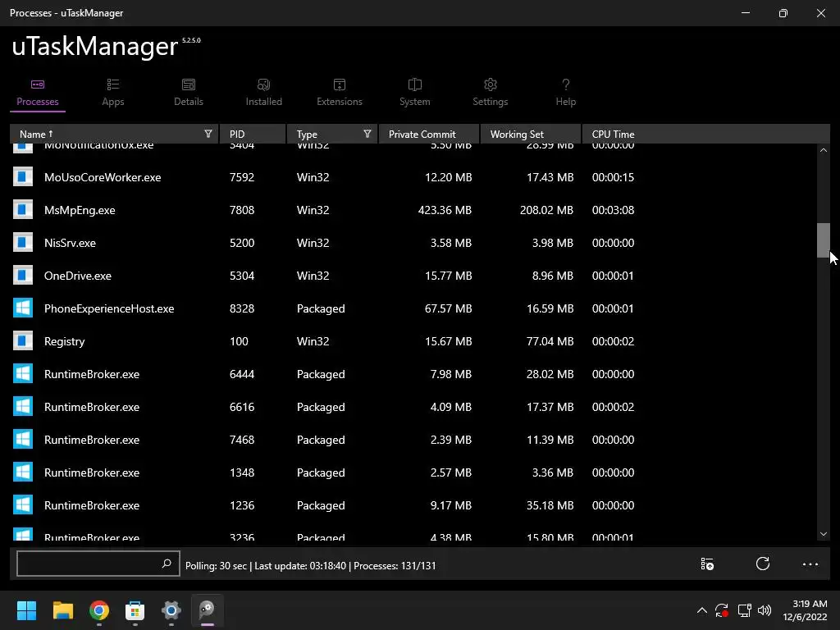Click the 208.02 MB working set value
Screen dimensions: 840x630
[546, 210]
